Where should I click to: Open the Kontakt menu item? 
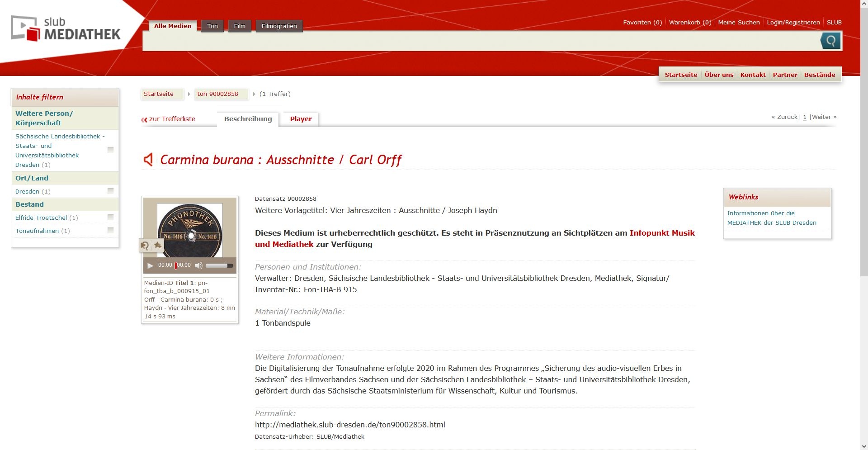coord(753,75)
